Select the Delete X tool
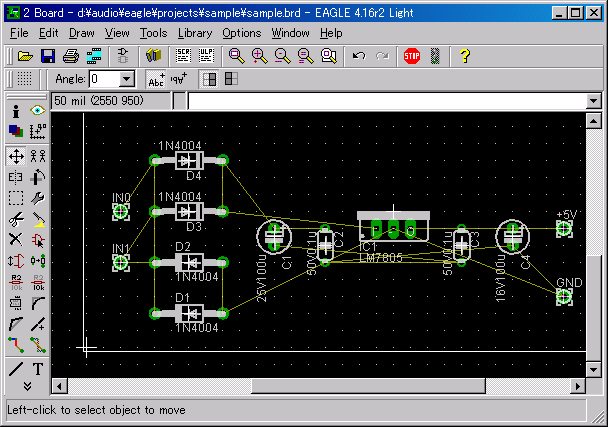The height and width of the screenshot is (427, 608). pos(16,240)
